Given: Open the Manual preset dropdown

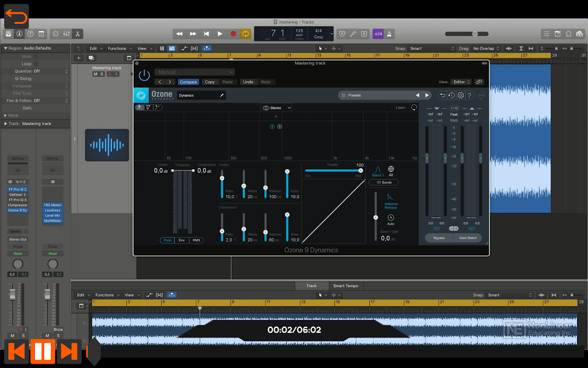Looking at the screenshot, I should [x=194, y=72].
